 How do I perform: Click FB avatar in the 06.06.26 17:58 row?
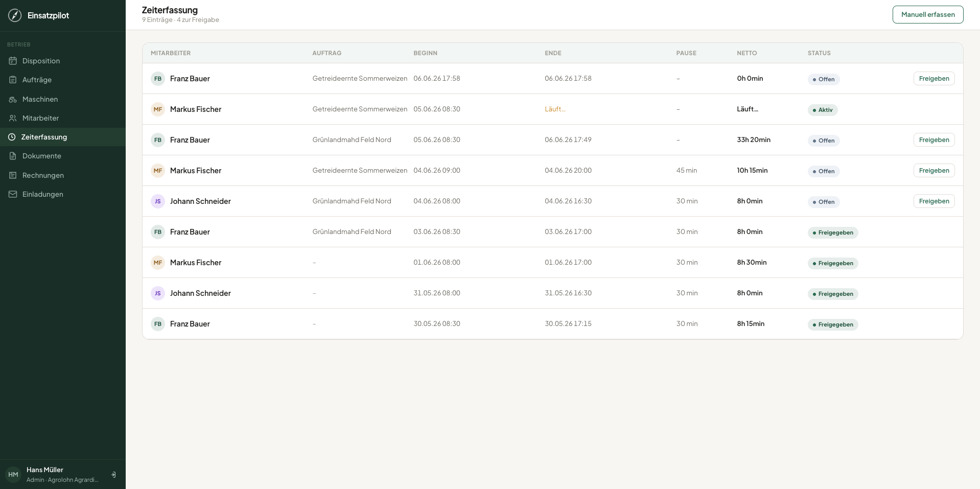point(158,79)
